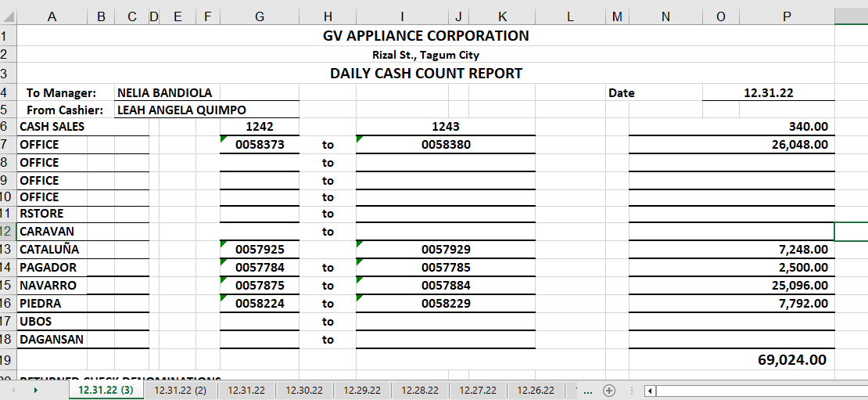The image size is (868, 400).
Task: Select the 12.27.22 sheet tab
Action: click(x=477, y=391)
